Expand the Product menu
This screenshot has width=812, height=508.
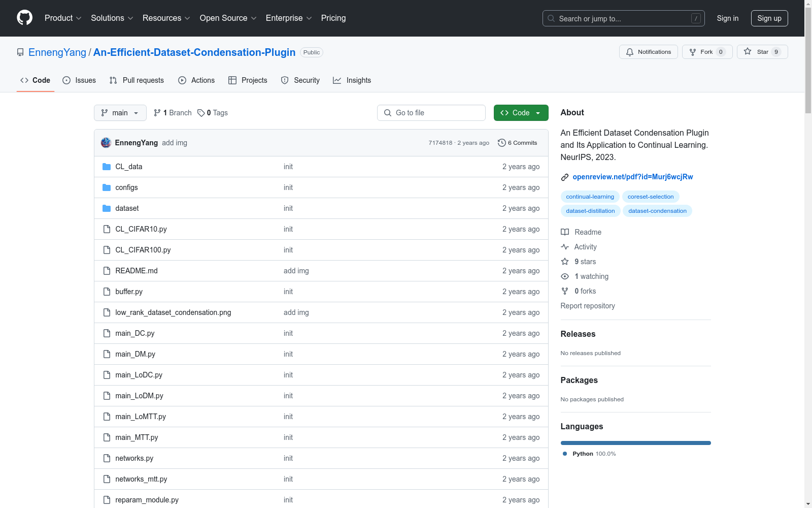[63, 18]
